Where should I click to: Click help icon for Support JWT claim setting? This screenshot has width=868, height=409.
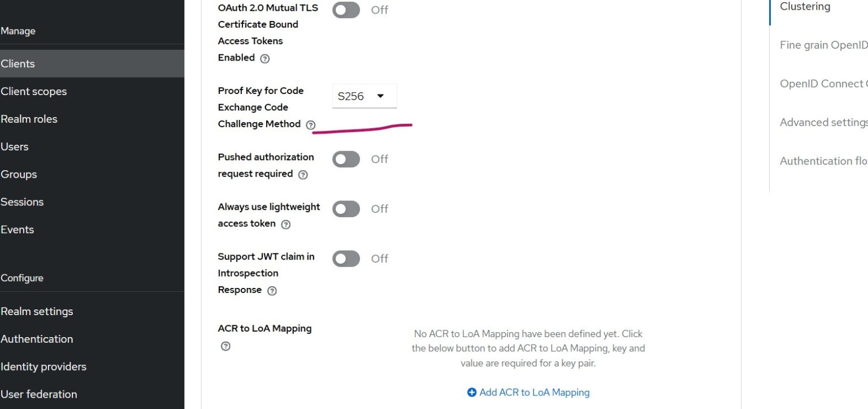pyautogui.click(x=271, y=290)
